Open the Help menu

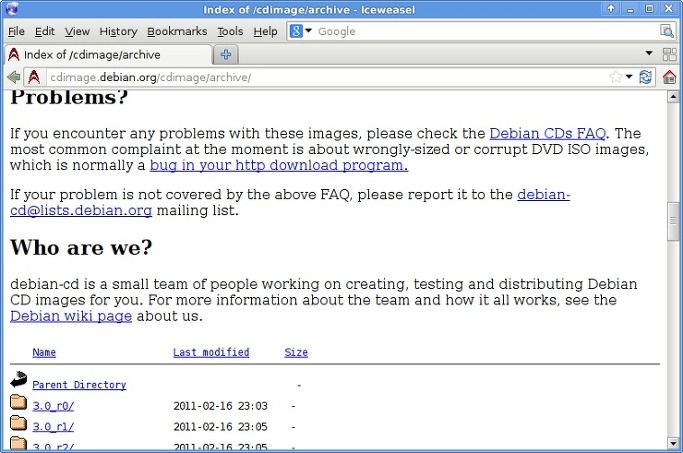click(x=265, y=31)
